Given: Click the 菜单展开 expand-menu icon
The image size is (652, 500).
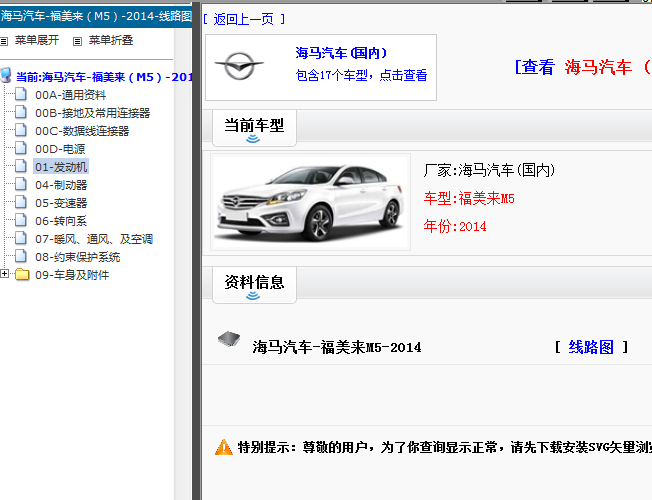Looking at the screenshot, I should click(x=4, y=41).
